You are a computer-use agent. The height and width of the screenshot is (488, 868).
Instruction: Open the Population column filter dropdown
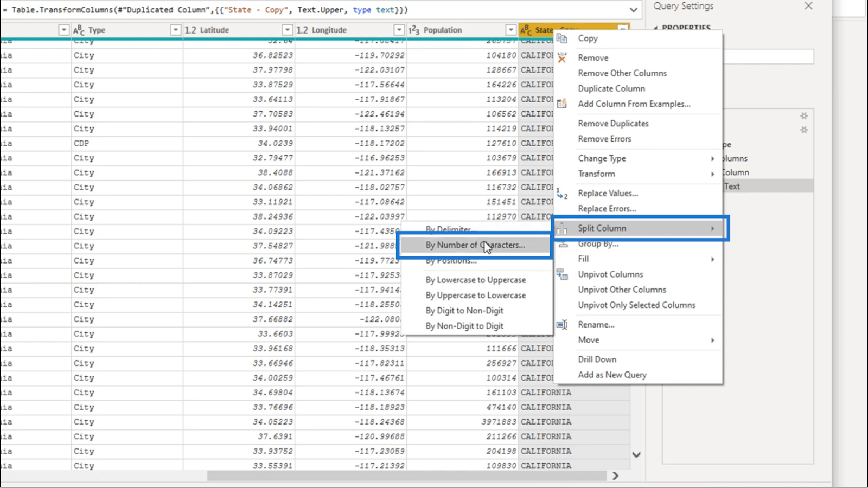click(510, 30)
